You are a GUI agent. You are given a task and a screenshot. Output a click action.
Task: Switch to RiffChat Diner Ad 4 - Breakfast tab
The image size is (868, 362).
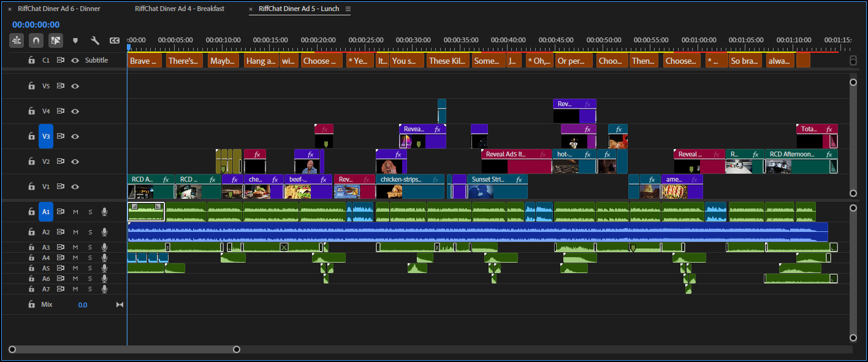pyautogui.click(x=180, y=9)
